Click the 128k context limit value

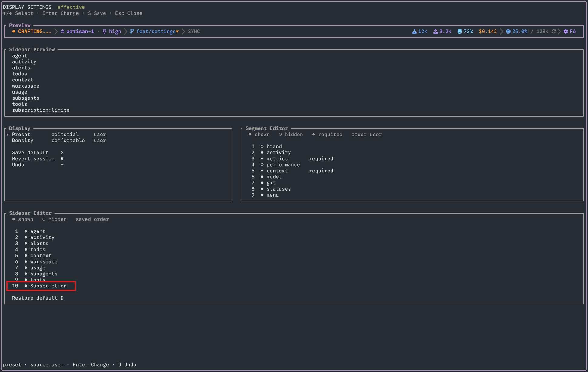pyautogui.click(x=542, y=32)
